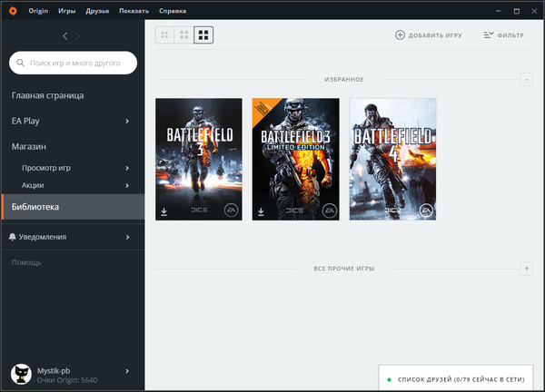This screenshot has height=392, width=545.
Task: Switch to large tile grid view
Action: click(x=203, y=34)
